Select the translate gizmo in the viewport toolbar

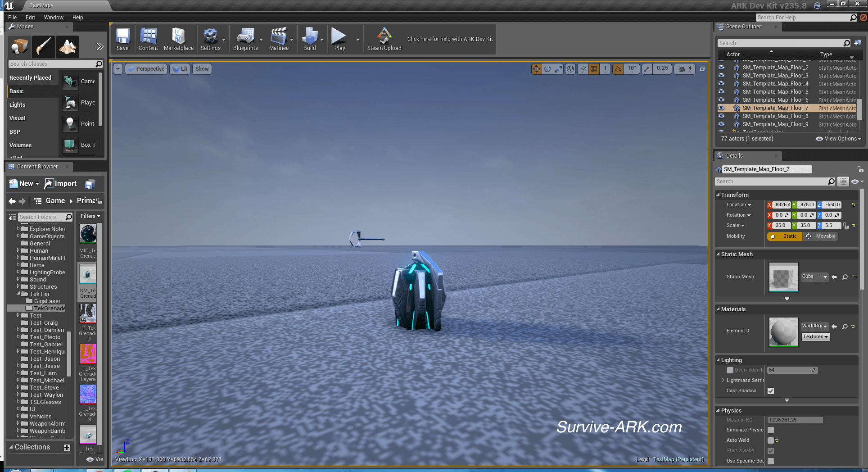click(x=536, y=69)
